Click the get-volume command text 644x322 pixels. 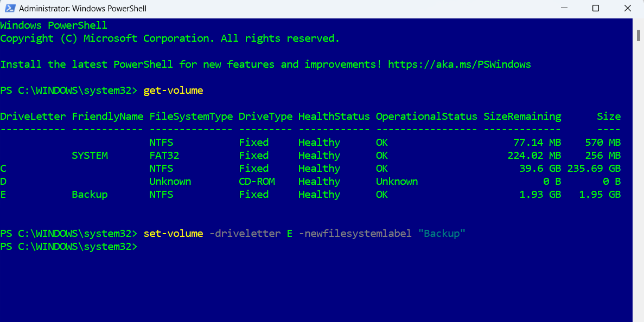173,90
